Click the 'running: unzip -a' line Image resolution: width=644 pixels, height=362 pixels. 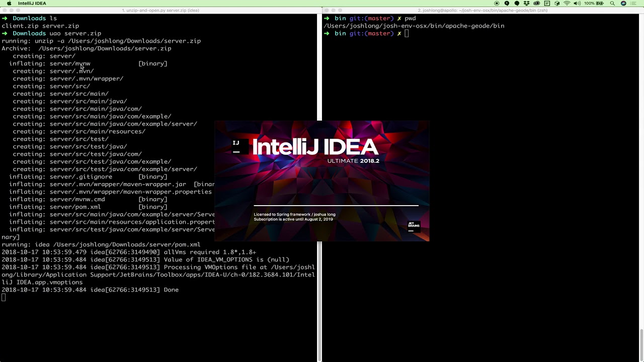coord(101,41)
